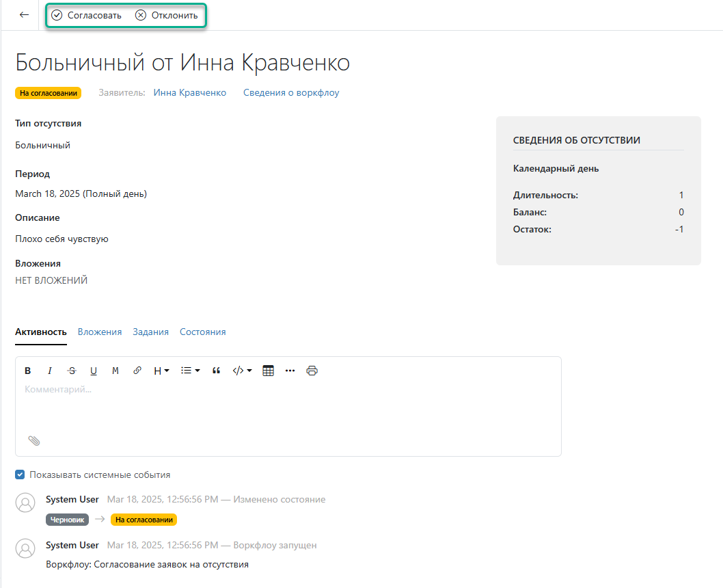The image size is (723, 588).
Task: Insert a table with table icon
Action: (x=268, y=371)
